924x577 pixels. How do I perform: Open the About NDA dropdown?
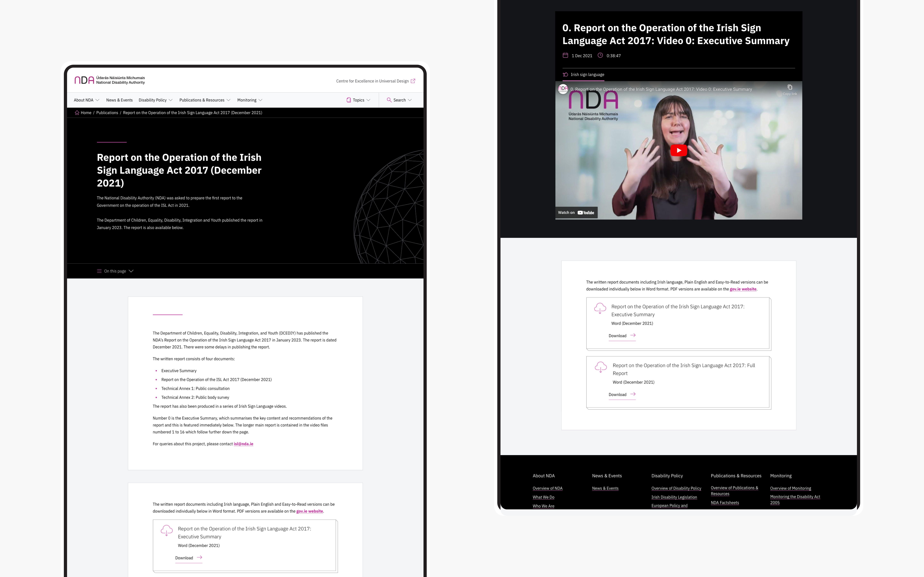[x=86, y=100]
